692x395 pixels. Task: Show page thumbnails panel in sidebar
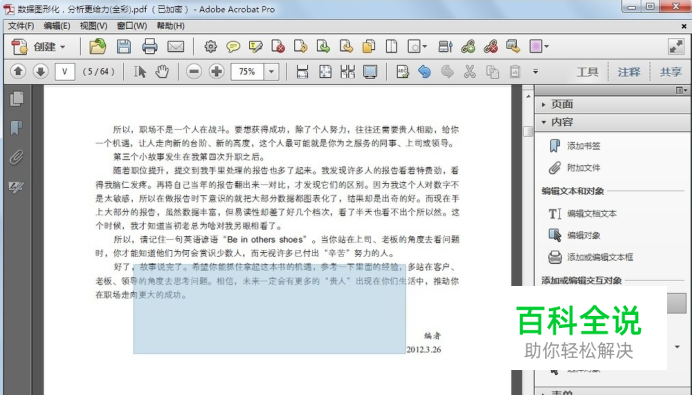click(x=16, y=98)
